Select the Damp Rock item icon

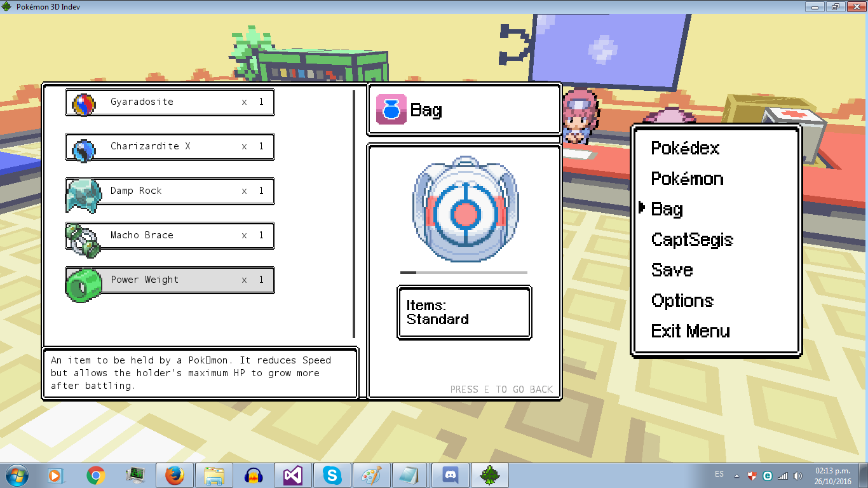point(83,194)
